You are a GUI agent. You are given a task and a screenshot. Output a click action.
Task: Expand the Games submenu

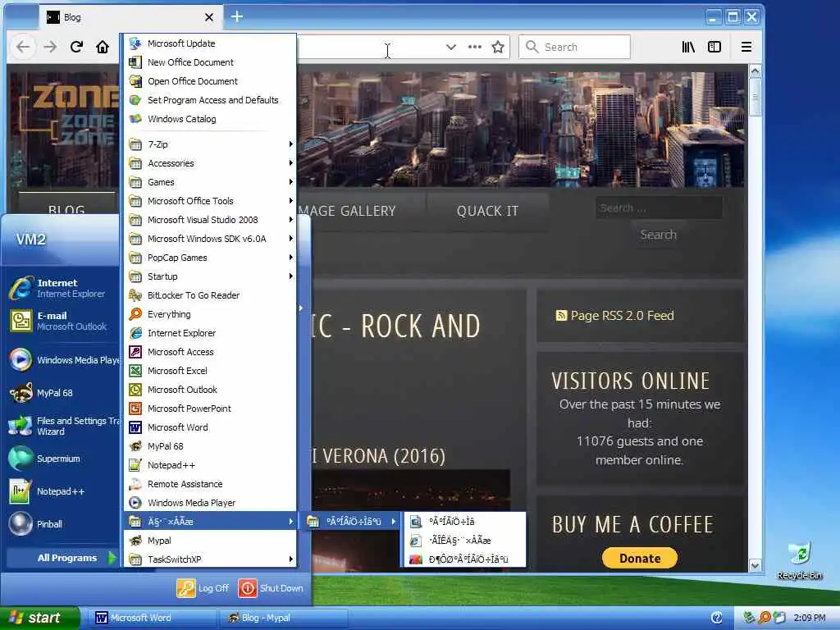click(x=211, y=182)
